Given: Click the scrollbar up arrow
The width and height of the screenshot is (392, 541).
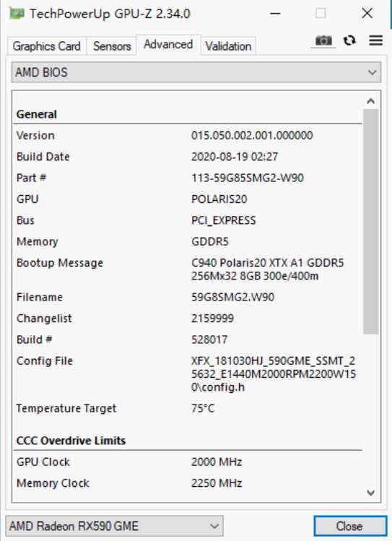Looking at the screenshot, I should (x=371, y=101).
